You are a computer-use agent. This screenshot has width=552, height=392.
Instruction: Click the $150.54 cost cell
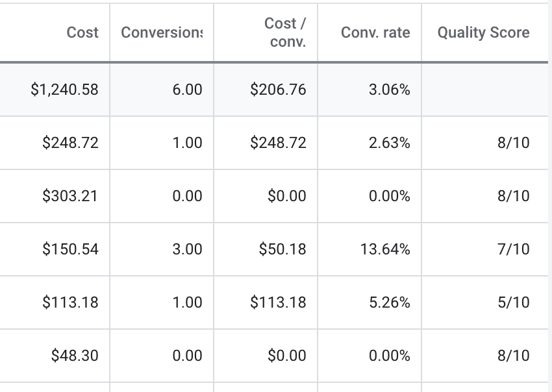pyautogui.click(x=70, y=249)
